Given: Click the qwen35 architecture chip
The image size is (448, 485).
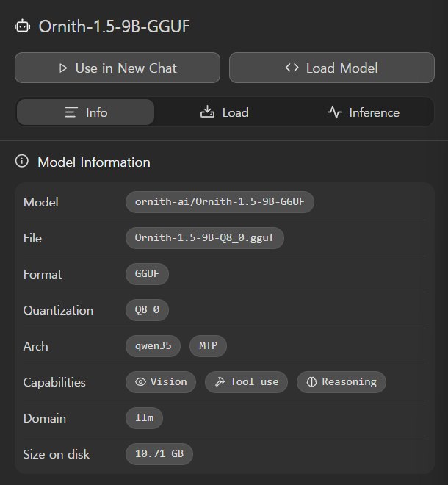Looking at the screenshot, I should 153,346.
